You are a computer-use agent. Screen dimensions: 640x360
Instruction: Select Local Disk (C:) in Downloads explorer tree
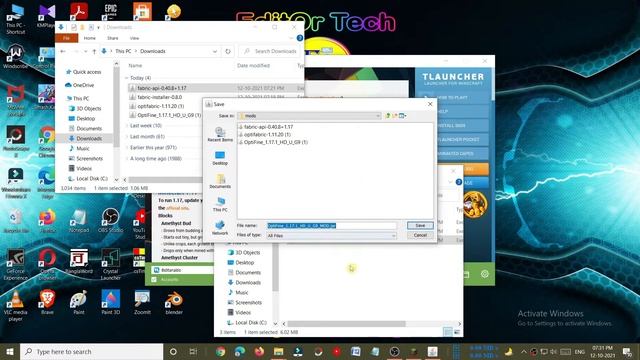(x=88, y=178)
